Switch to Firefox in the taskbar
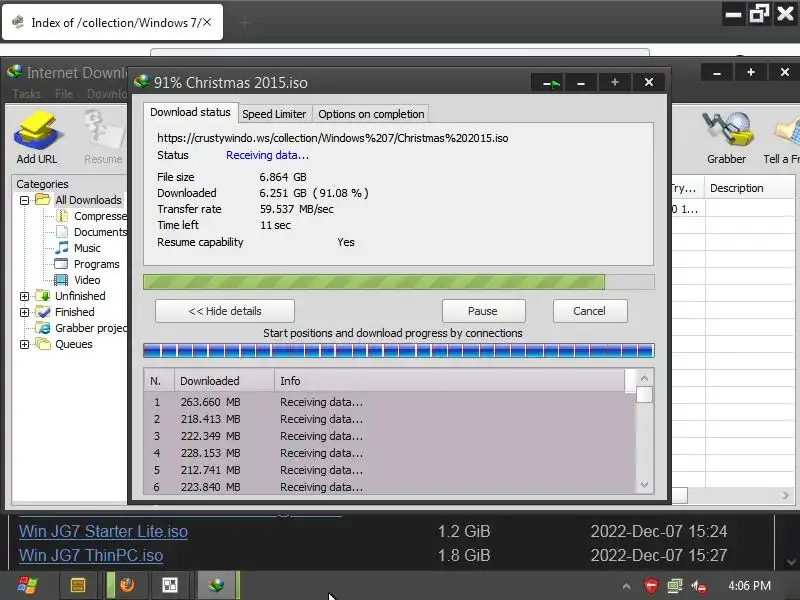 pos(127,585)
